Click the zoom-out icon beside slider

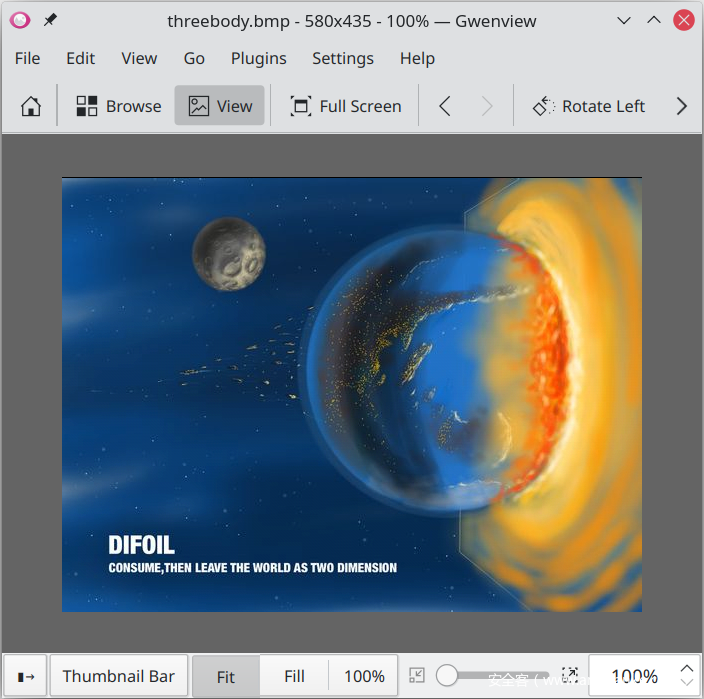(x=417, y=676)
